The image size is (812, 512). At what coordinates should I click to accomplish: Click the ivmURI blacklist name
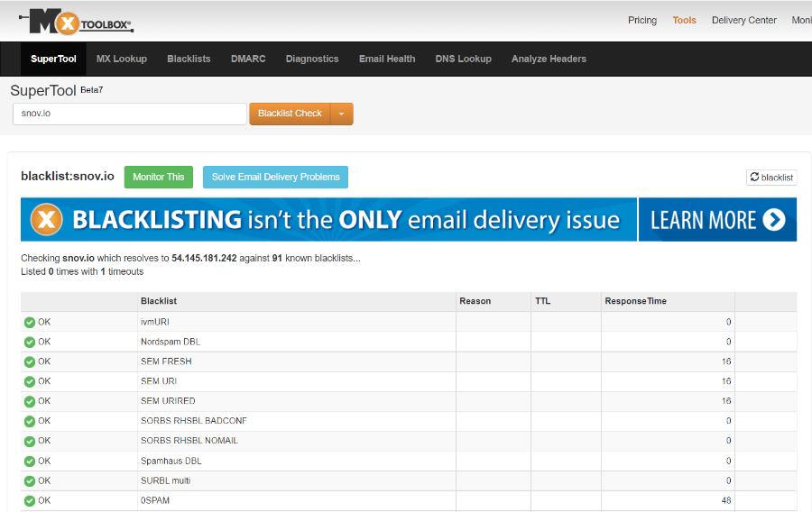tap(155, 322)
